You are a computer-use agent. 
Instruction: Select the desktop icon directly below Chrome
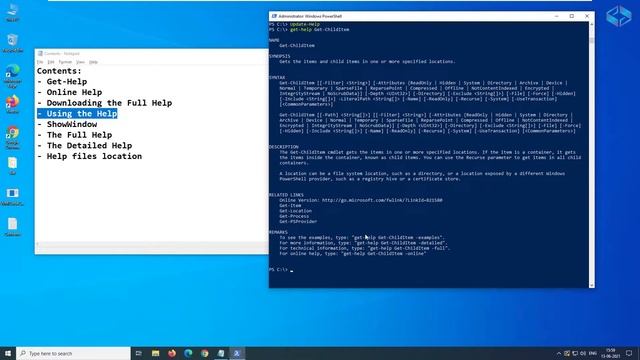(13, 165)
